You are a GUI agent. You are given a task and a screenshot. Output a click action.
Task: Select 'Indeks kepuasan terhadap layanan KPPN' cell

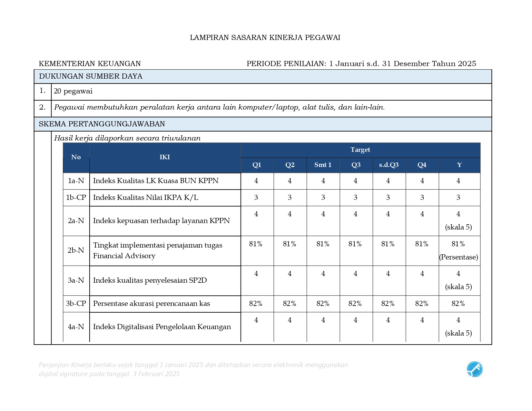[x=161, y=221]
